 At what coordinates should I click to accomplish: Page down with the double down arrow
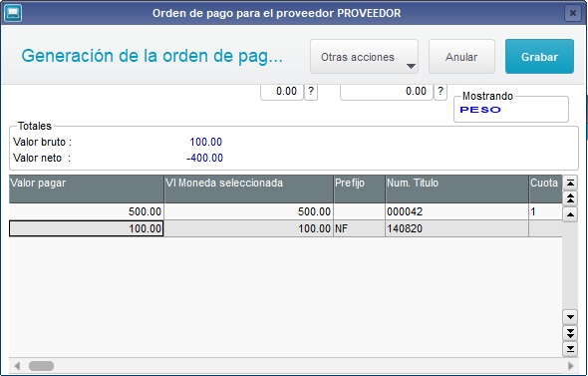click(570, 333)
